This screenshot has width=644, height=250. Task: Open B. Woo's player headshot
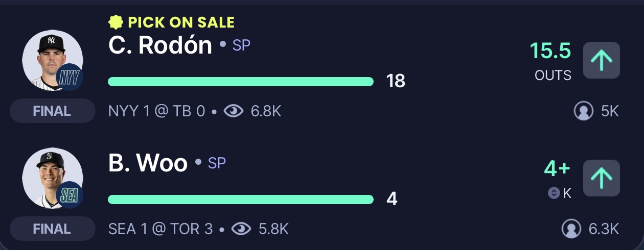(x=52, y=178)
